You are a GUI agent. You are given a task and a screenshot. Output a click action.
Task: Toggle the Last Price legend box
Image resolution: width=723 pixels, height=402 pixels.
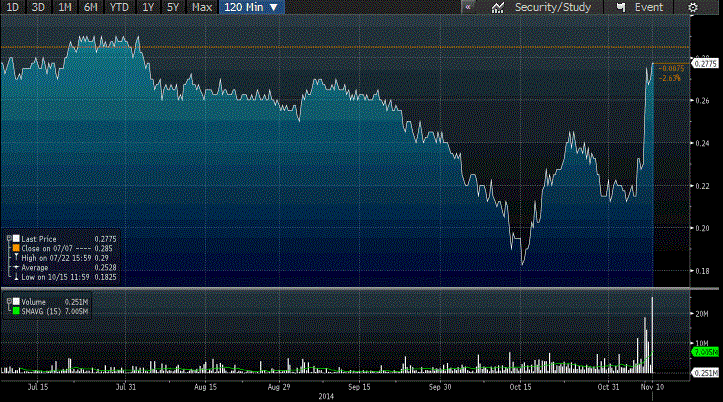click(14, 240)
